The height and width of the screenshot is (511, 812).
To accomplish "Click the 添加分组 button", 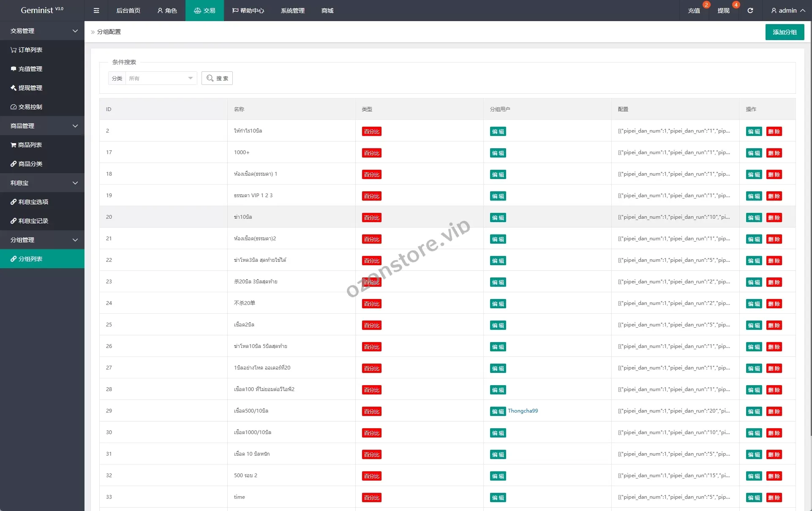I will click(785, 32).
